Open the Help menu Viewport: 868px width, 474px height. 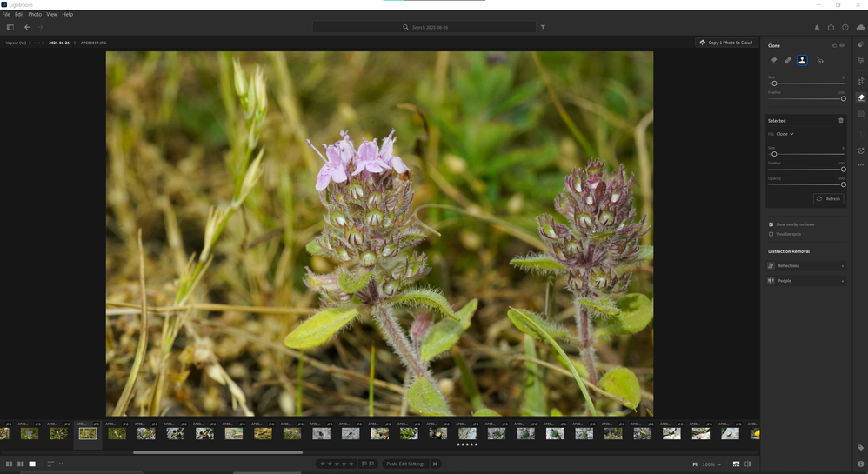[x=68, y=15]
